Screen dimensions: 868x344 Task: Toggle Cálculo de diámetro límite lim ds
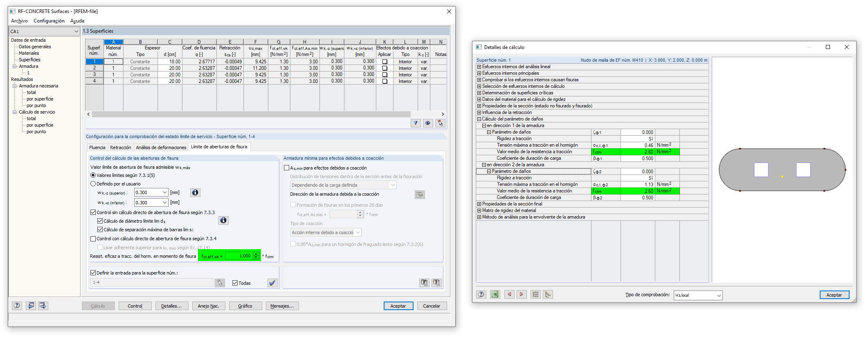click(100, 221)
